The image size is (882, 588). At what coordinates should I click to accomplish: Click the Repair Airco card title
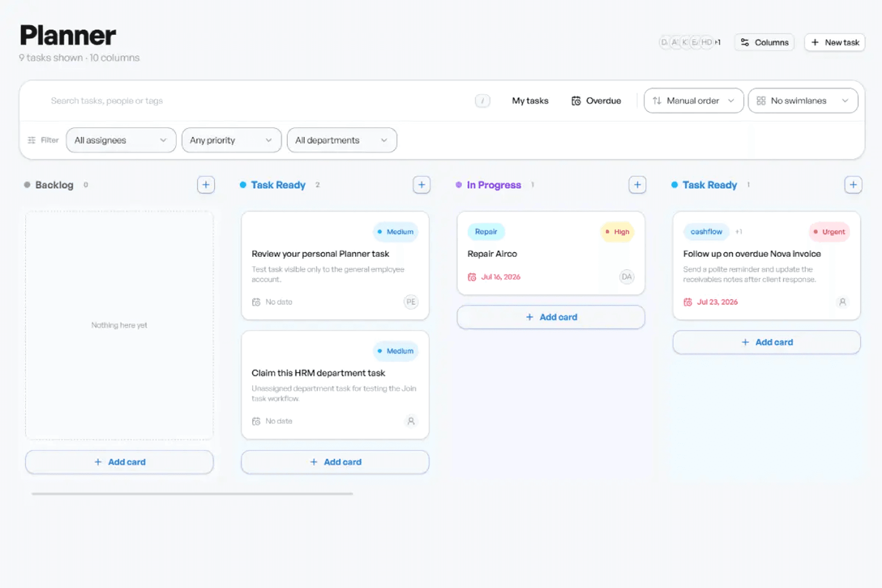pos(492,254)
